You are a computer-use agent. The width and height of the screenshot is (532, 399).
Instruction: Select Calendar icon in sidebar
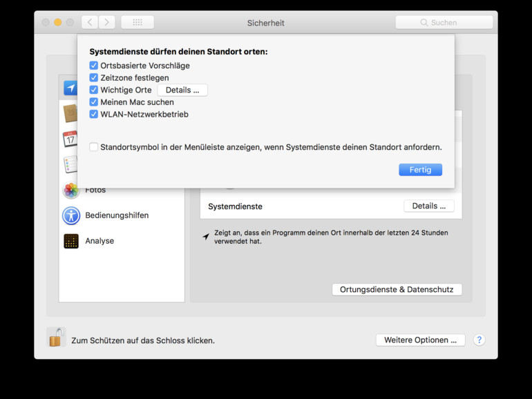point(70,139)
